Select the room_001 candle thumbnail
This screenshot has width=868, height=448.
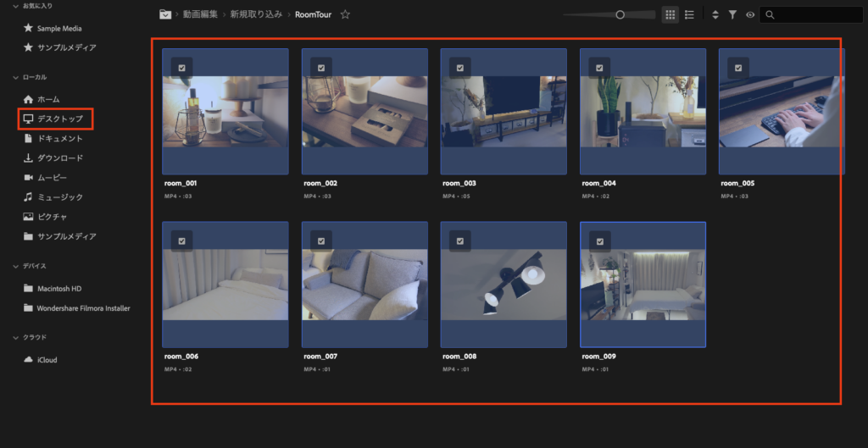(225, 112)
